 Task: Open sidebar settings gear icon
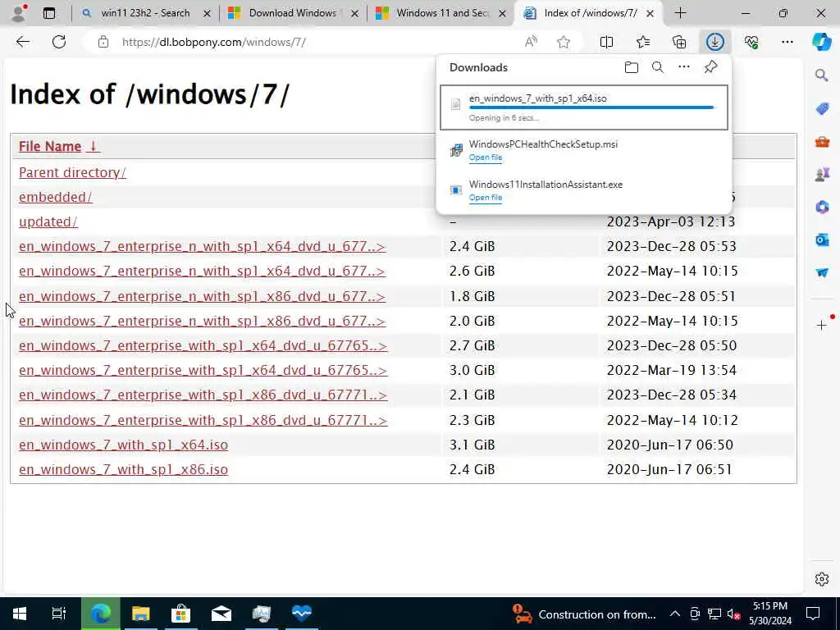point(822,579)
